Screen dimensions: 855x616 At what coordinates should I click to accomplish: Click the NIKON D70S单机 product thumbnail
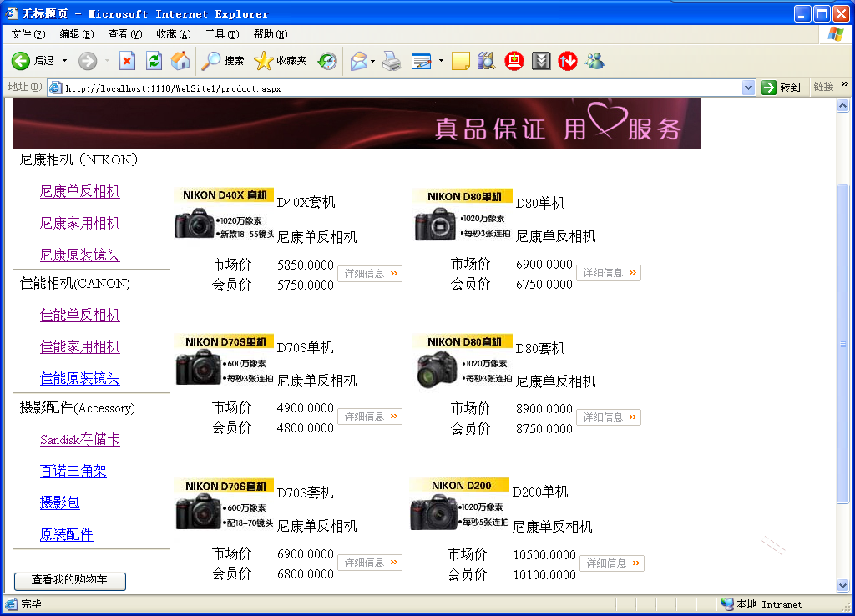point(224,360)
